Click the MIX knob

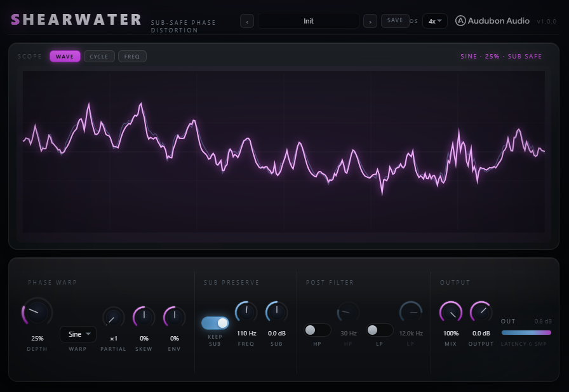[451, 312]
